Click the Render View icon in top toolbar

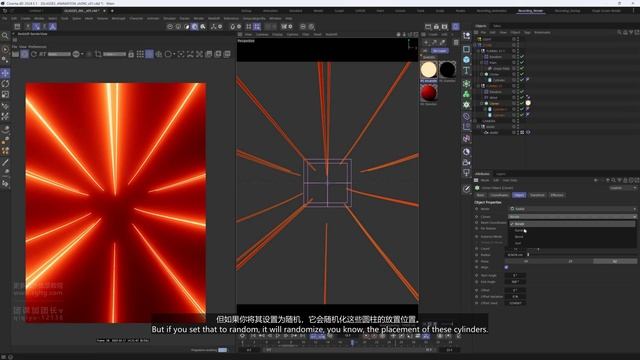point(428,27)
